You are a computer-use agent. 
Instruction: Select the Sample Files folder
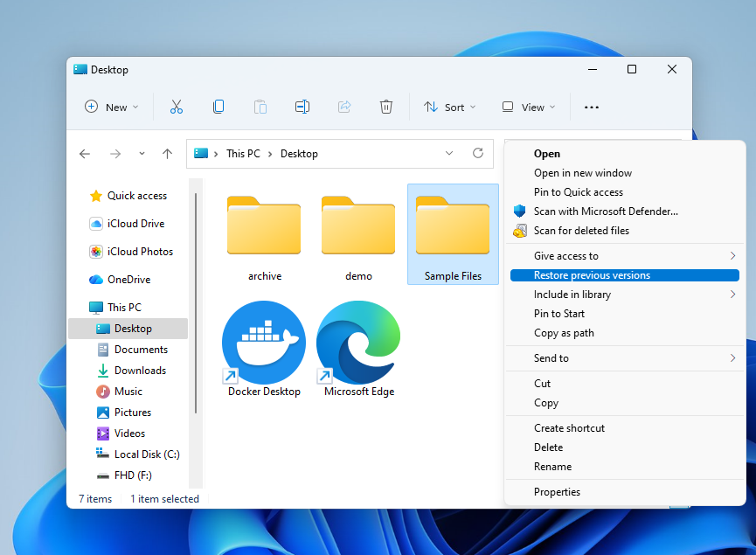pyautogui.click(x=453, y=235)
